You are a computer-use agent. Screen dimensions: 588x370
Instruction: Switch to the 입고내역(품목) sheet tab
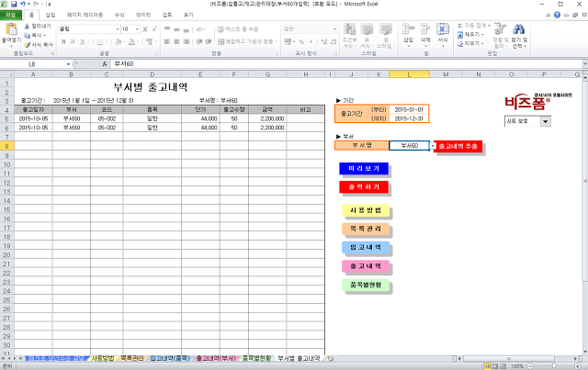(169, 358)
